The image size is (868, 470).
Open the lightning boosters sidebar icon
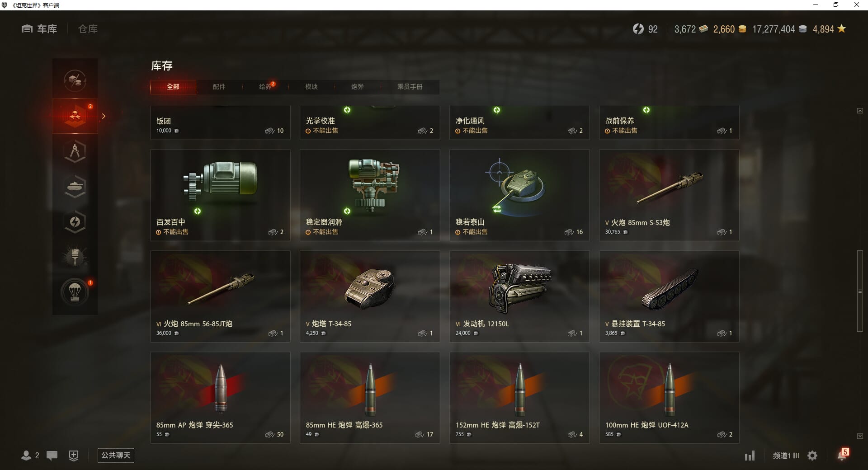(75, 222)
